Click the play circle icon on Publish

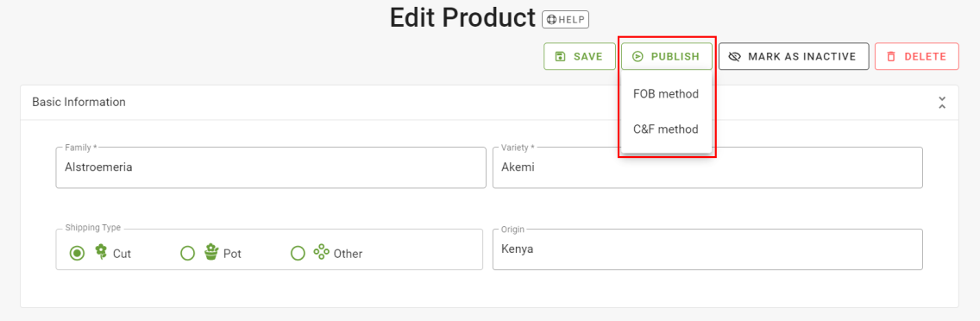pyautogui.click(x=637, y=56)
